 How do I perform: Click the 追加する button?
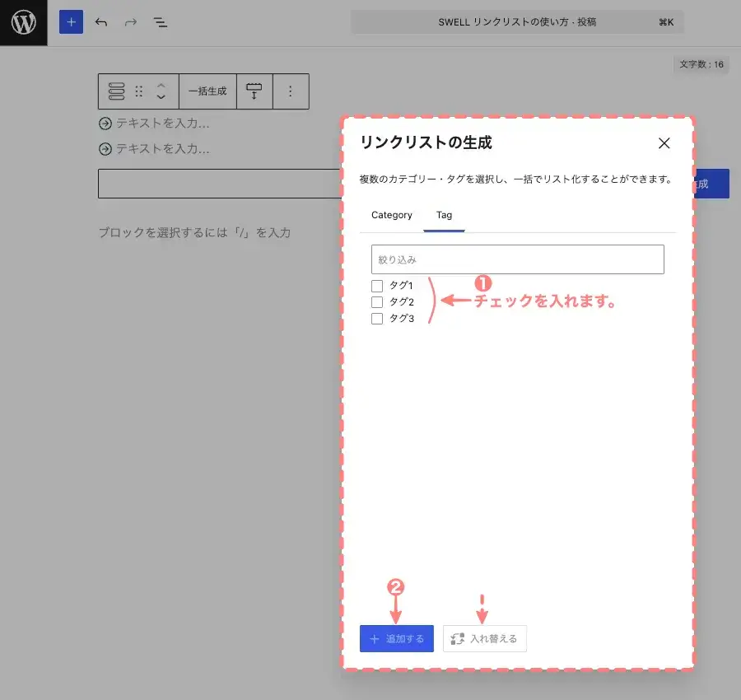[x=397, y=638]
